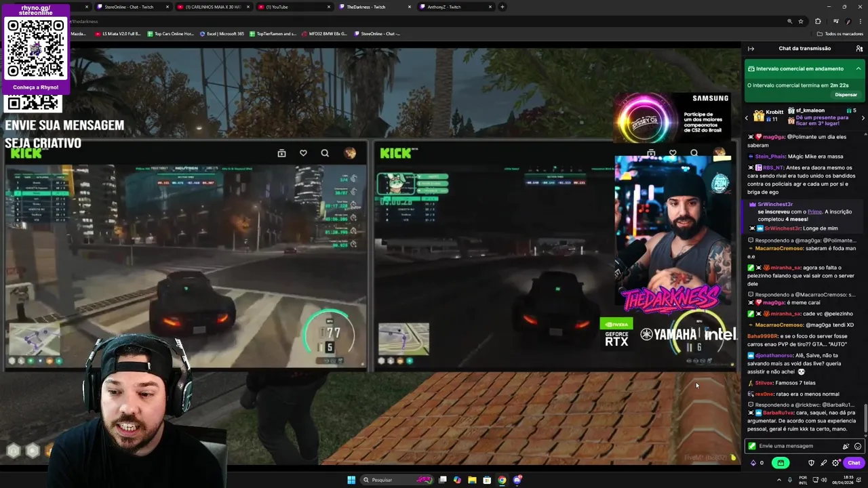
Task: Click search icon in left Kick stream
Action: coord(325,153)
